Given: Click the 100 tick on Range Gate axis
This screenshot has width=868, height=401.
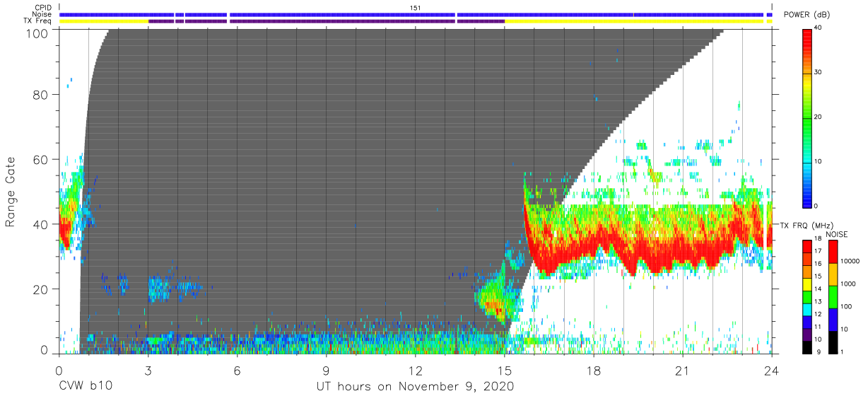Looking at the screenshot, I should click(38, 34).
